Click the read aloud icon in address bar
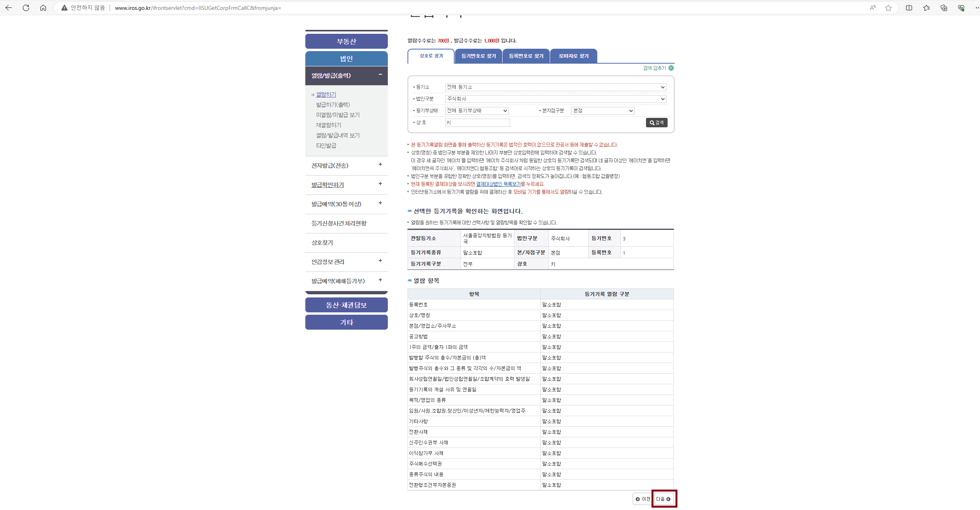The width and height of the screenshot is (980, 510). tap(873, 8)
